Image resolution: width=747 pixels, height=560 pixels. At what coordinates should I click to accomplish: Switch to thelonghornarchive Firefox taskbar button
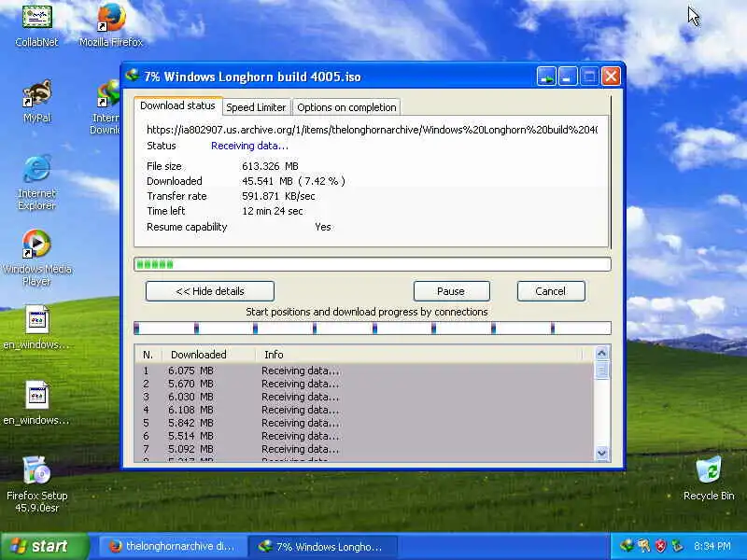point(173,546)
